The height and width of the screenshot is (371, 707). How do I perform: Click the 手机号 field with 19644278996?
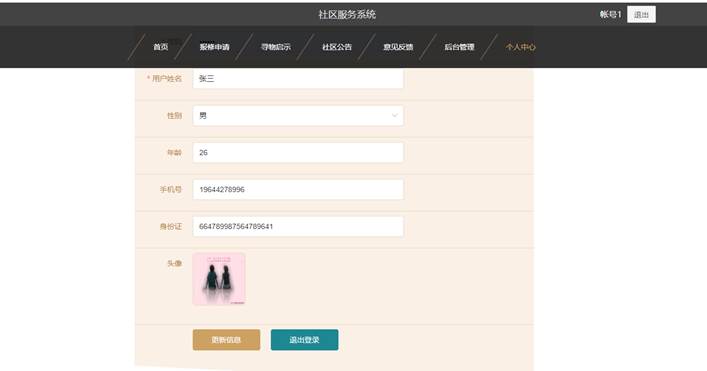(298, 189)
